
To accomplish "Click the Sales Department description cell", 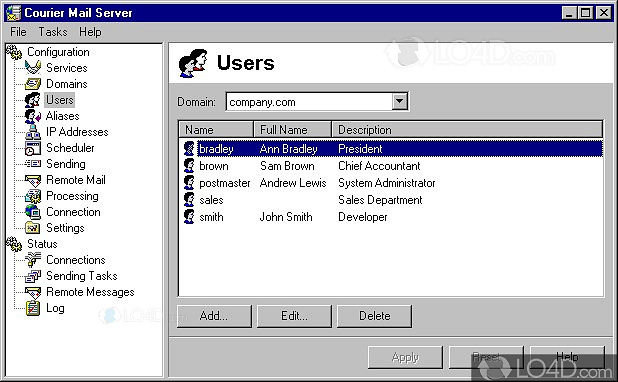I will [x=380, y=200].
